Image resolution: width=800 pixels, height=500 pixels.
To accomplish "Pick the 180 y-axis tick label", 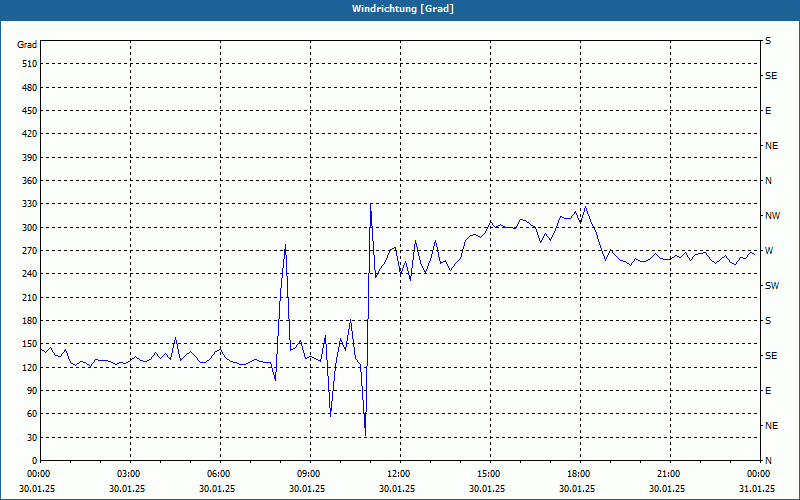I will (x=29, y=321).
